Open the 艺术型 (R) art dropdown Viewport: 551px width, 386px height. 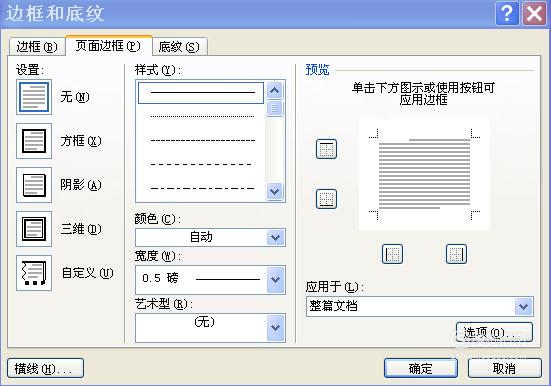pos(276,328)
